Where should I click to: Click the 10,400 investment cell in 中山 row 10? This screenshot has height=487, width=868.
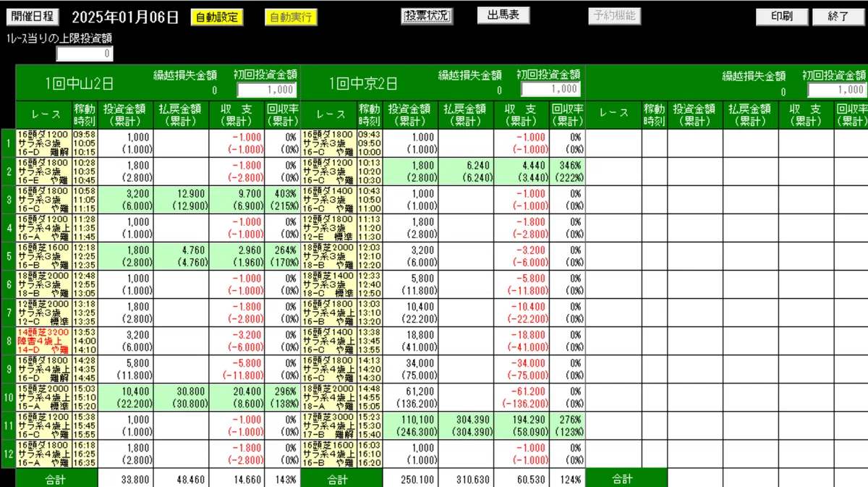(x=127, y=397)
